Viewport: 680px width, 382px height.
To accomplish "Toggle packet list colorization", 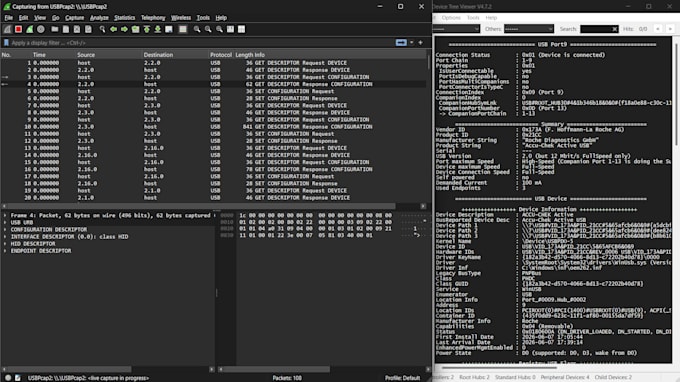I will (183, 29).
